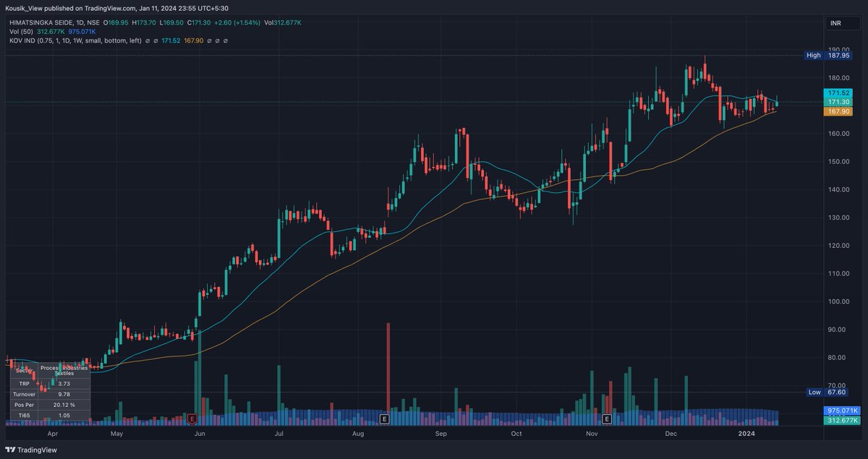The width and height of the screenshot is (868, 459).
Task: Click the 3.73 TRP value cell
Action: (64, 383)
